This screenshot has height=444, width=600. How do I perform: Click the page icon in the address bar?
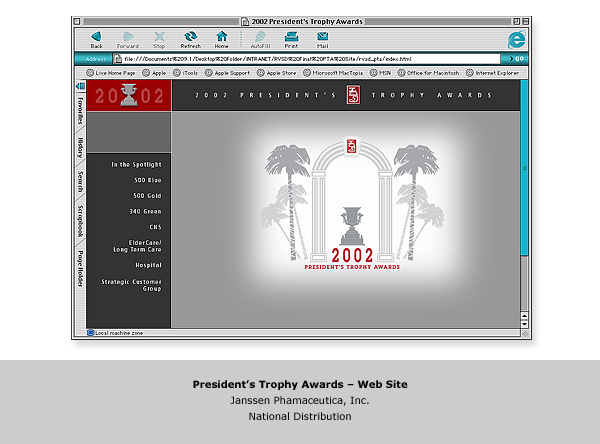point(118,59)
